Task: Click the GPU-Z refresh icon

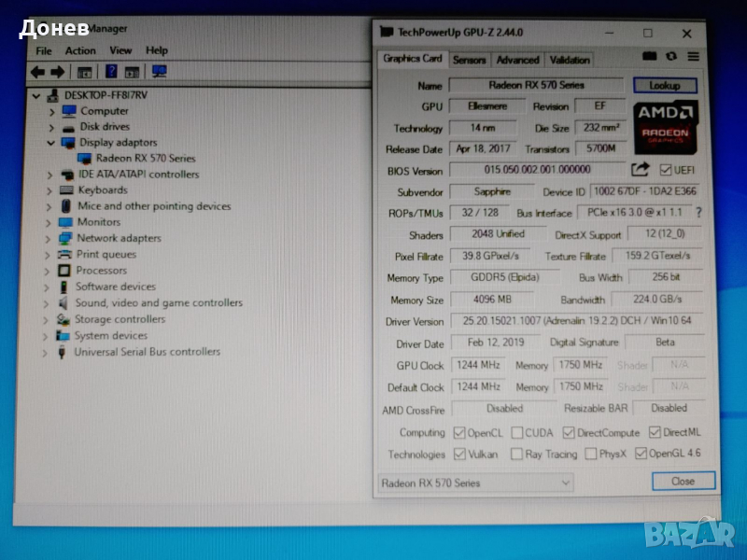Action: tap(670, 57)
